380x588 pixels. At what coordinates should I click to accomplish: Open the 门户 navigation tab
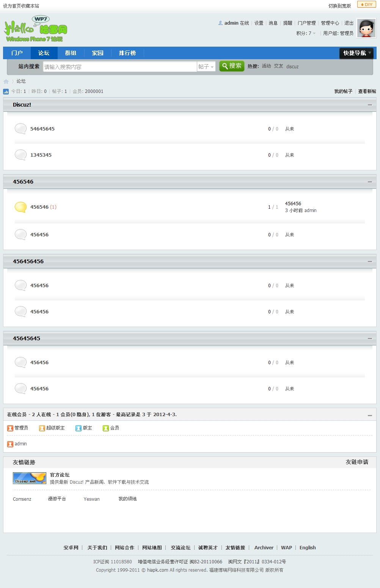point(17,53)
